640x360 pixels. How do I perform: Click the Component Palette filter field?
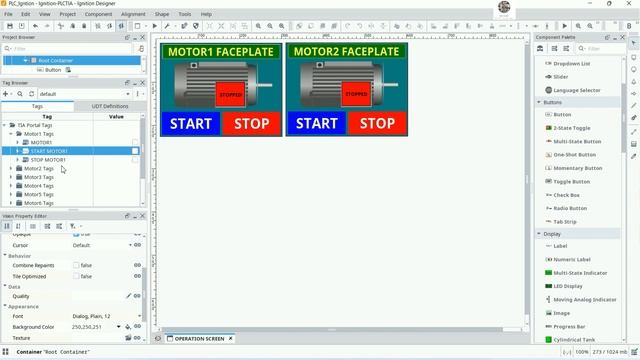[601, 49]
